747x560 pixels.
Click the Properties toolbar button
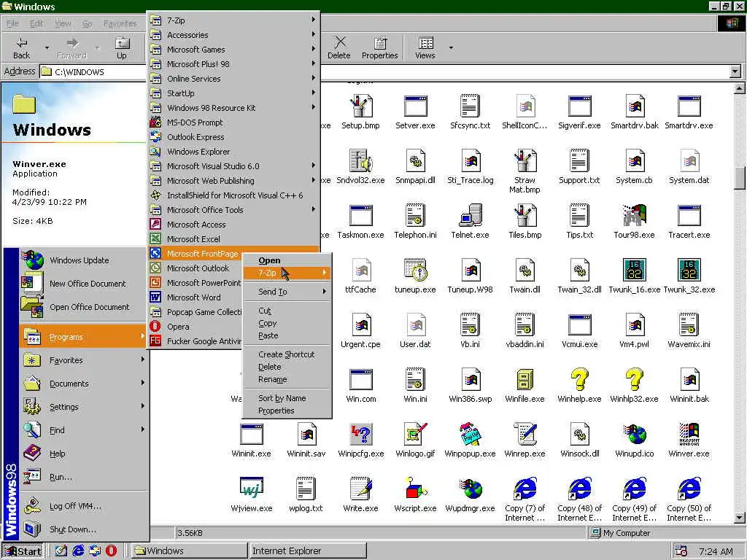tap(379, 47)
